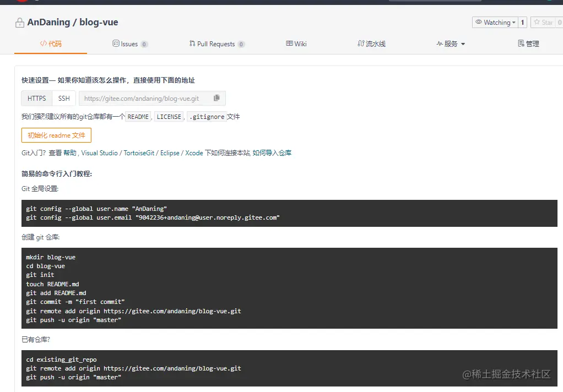Open the 帮助 link
The width and height of the screenshot is (563, 392).
tap(70, 153)
